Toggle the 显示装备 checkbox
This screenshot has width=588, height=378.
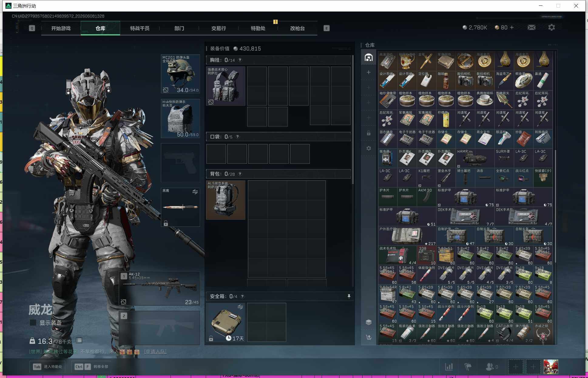pos(33,323)
